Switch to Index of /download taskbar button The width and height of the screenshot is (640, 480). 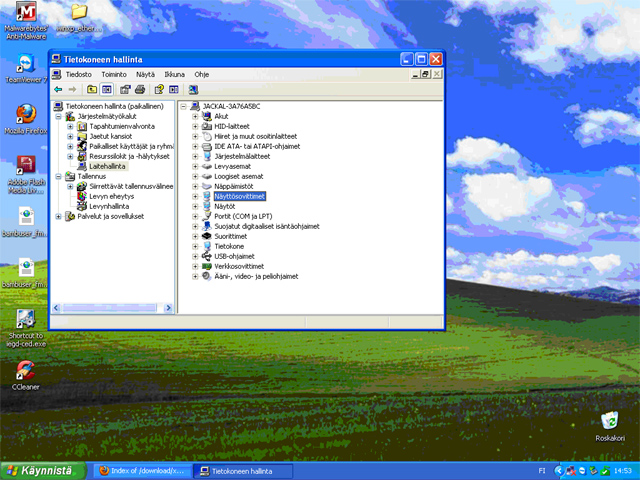(x=143, y=471)
